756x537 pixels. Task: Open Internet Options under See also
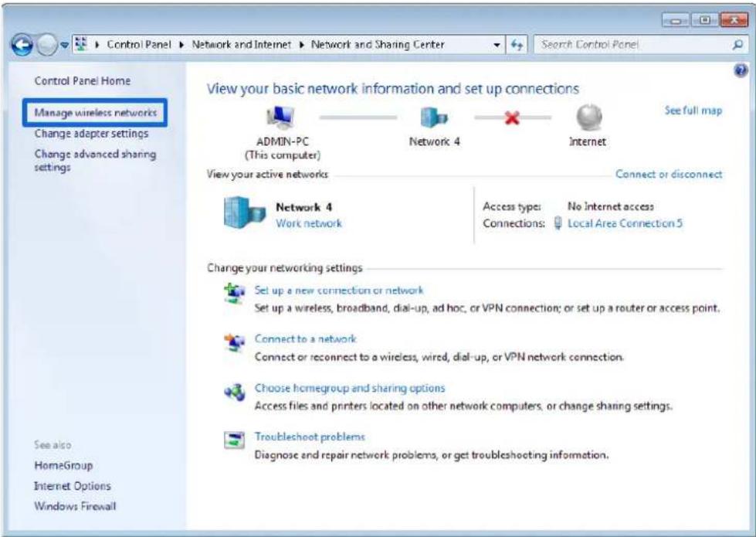[x=73, y=486]
